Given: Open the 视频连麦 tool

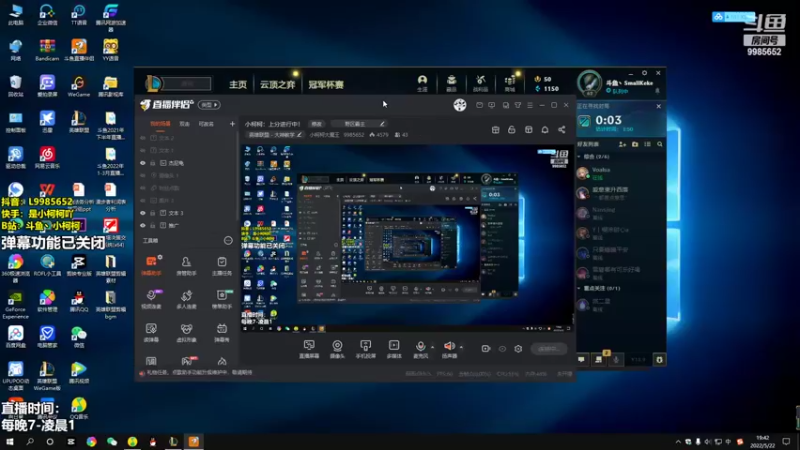Looking at the screenshot, I should tap(151, 299).
